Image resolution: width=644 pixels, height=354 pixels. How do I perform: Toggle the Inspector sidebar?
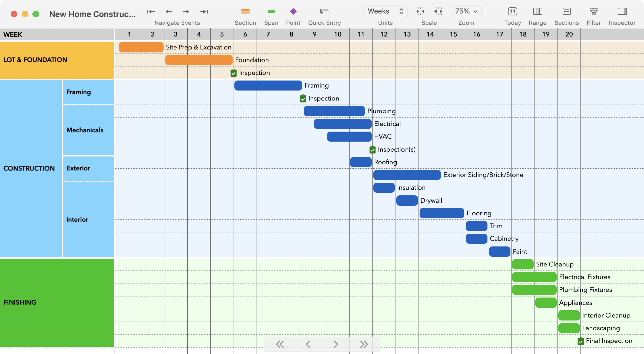click(622, 11)
